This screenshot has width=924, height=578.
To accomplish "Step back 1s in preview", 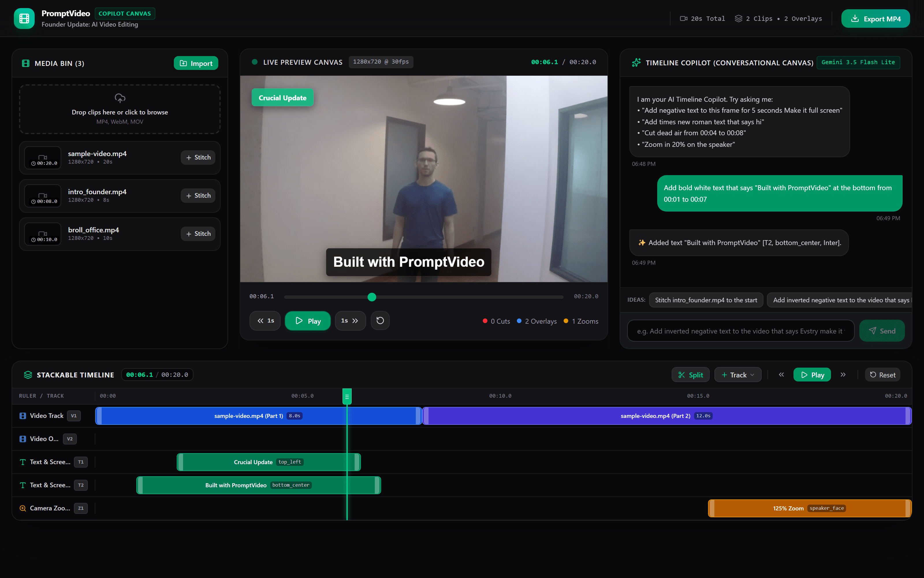I will [265, 321].
